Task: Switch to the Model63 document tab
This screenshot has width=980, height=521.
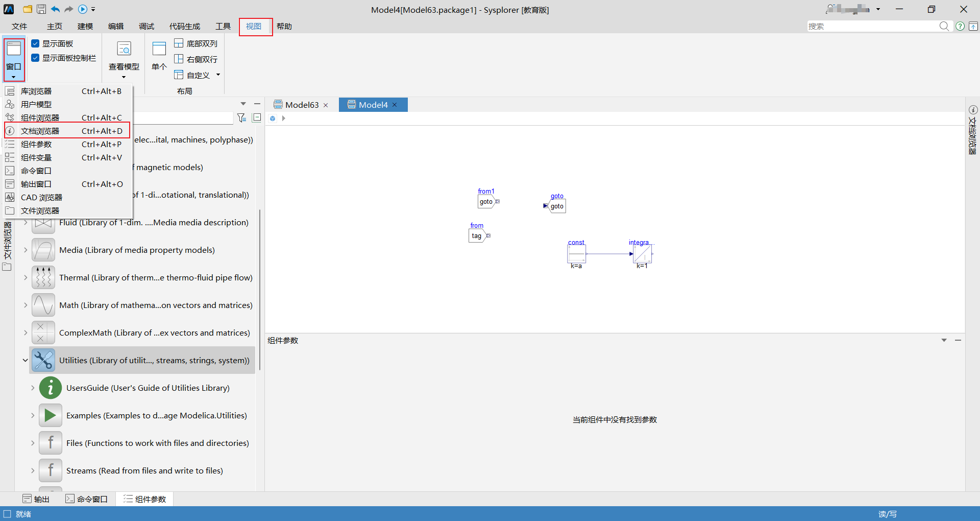Action: pyautogui.click(x=301, y=105)
